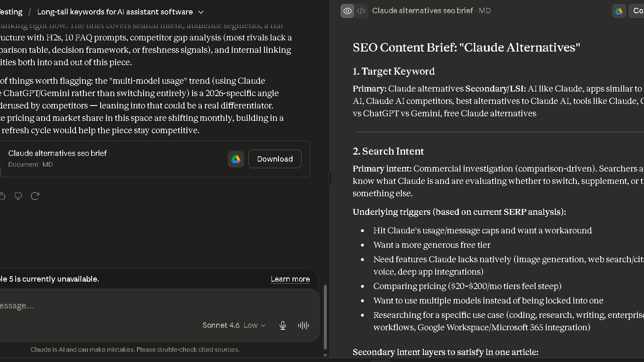The height and width of the screenshot is (362, 644).
Task: Select 'Want to use multiple models' bullet
Action: tap(488, 301)
